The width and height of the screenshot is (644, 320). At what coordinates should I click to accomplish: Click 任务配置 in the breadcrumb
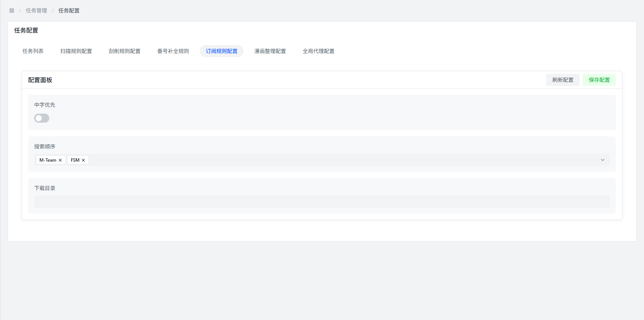(x=69, y=11)
